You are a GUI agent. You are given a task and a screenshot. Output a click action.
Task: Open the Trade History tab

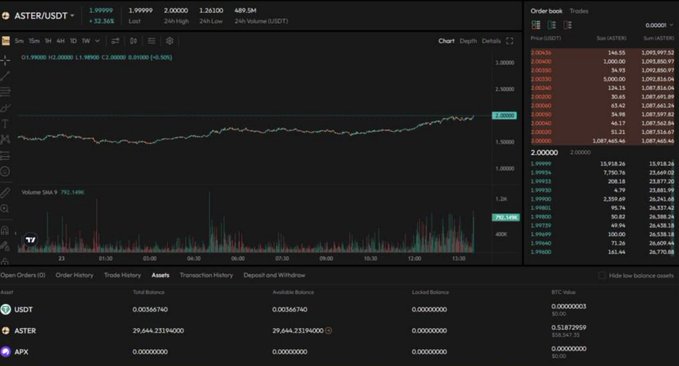[x=123, y=275]
